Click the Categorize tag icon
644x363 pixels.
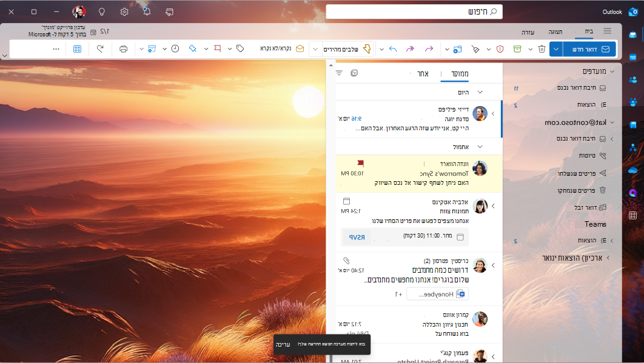240,49
